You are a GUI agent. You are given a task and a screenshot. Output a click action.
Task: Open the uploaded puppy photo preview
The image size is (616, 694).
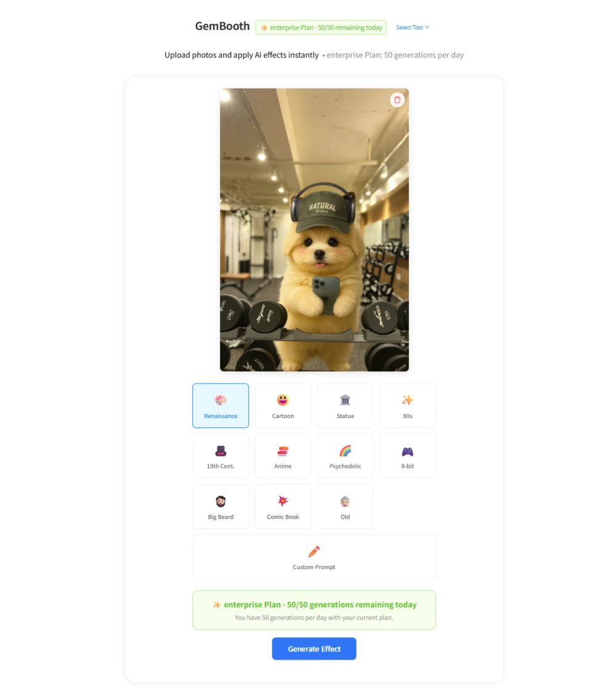point(314,230)
